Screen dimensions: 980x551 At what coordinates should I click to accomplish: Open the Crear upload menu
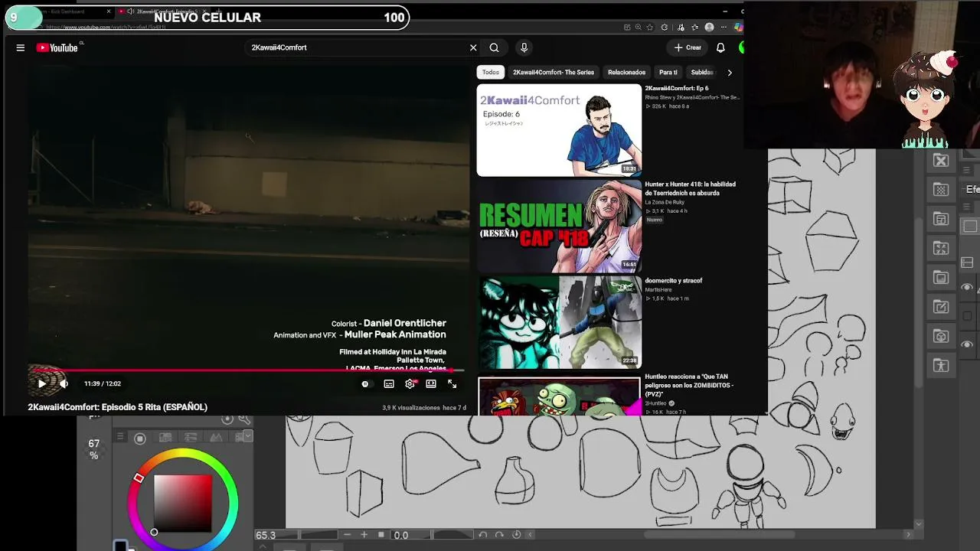point(688,47)
